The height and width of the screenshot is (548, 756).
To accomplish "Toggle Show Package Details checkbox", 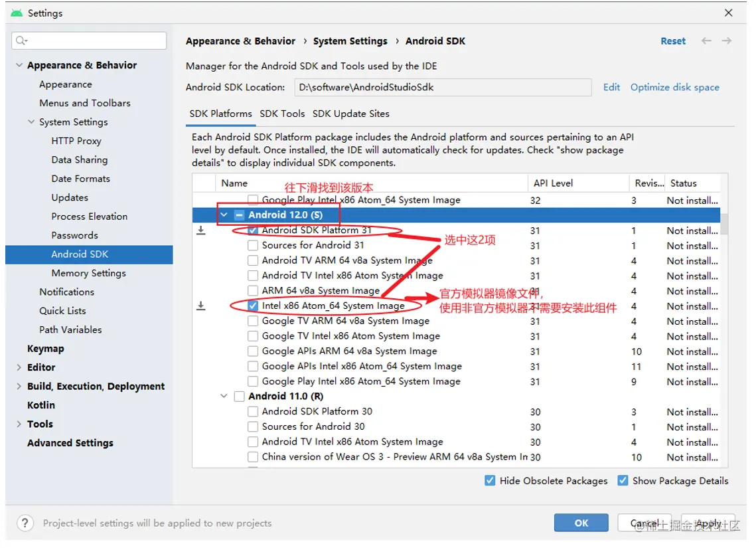I will tap(623, 481).
